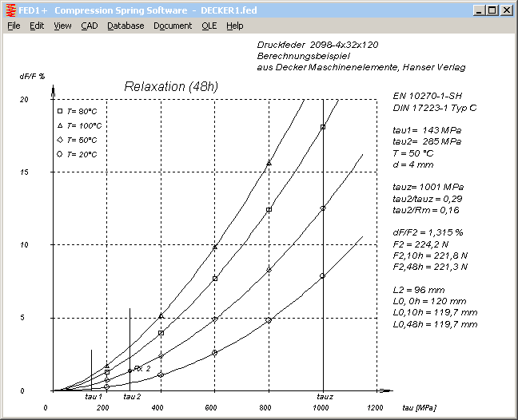Click the tau 1 label below the axis
The image size is (518, 420).
[x=94, y=396]
